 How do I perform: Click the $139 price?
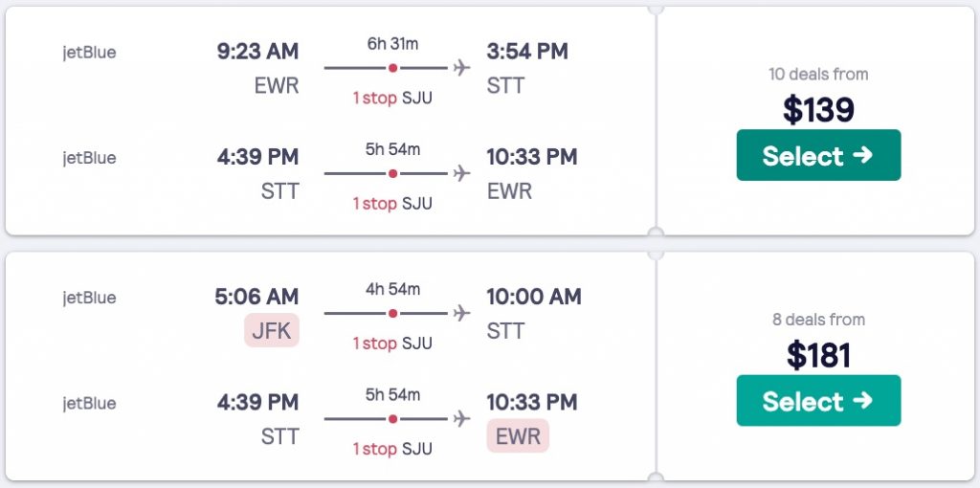click(818, 110)
